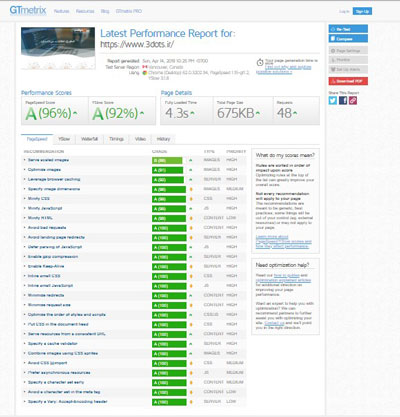The height and width of the screenshot is (417, 400).
Task: Copy report link icon
Action: pos(353,100)
